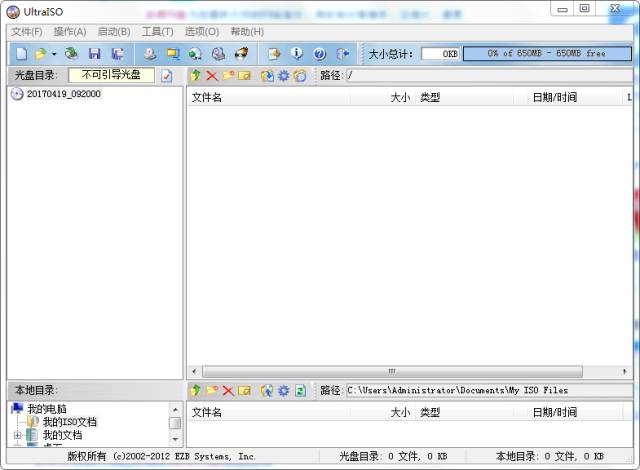This screenshot has width=640, height=470.
Task: Sort disc file list by 大小 column
Action: pos(382,97)
